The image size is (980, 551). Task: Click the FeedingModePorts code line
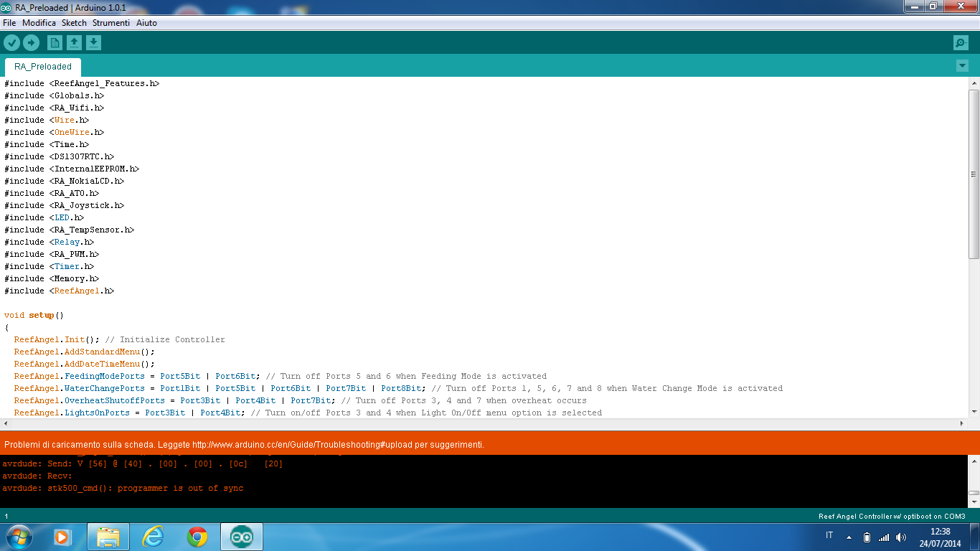coord(280,376)
